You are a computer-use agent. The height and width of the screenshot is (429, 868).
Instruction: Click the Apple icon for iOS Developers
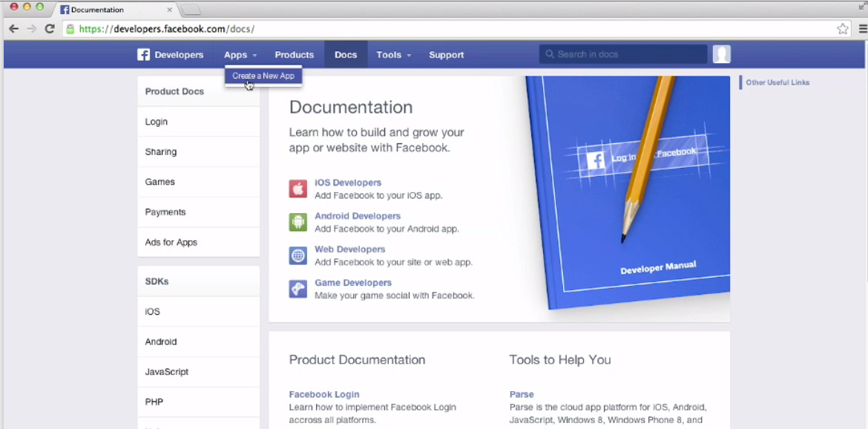point(297,189)
